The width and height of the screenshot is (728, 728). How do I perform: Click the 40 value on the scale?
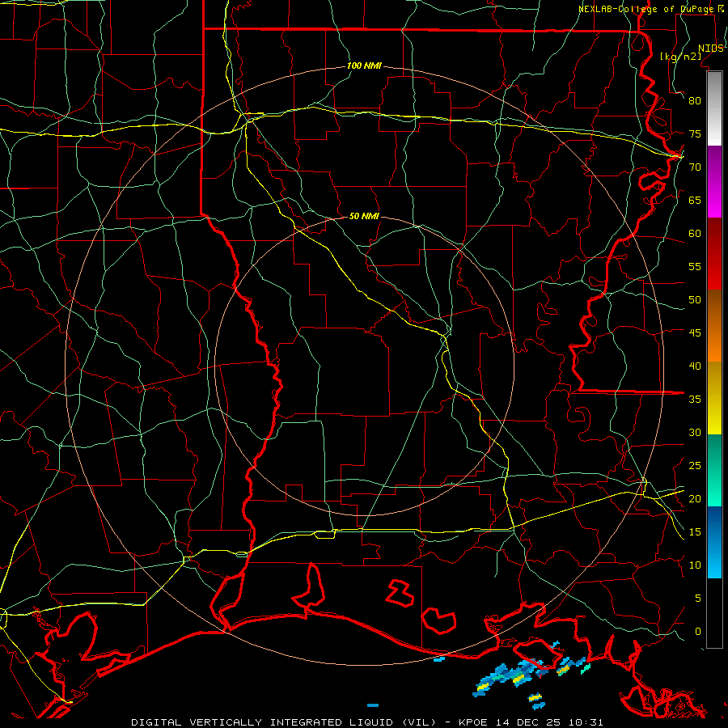695,366
